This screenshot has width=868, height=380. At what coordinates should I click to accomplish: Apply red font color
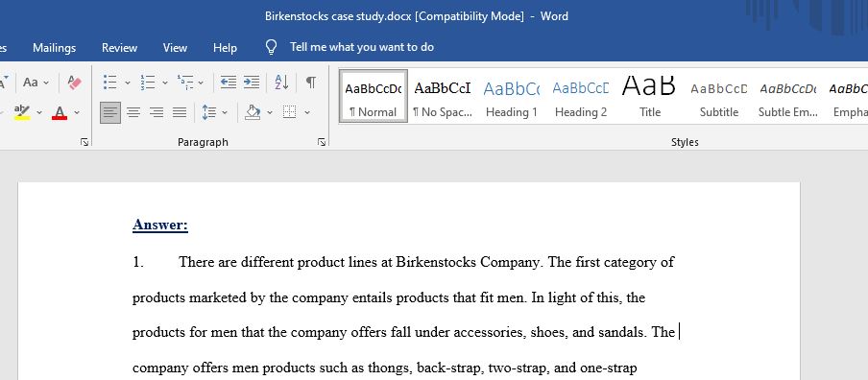click(x=60, y=113)
